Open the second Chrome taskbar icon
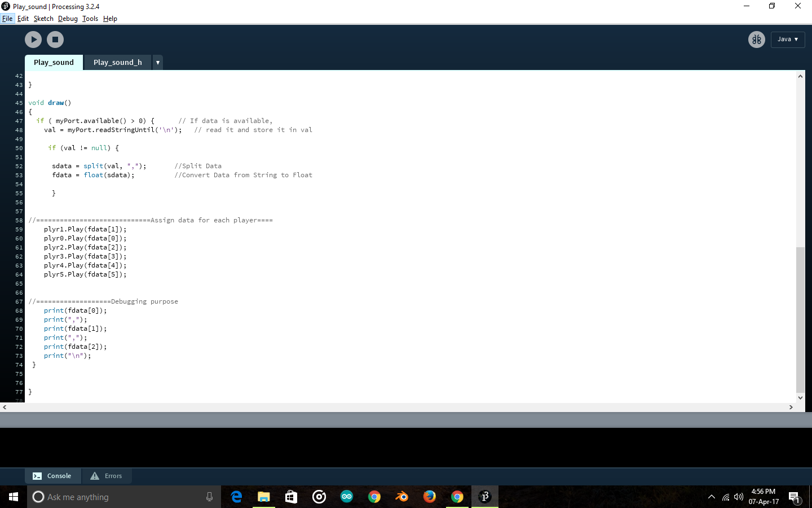The image size is (812, 508). tap(457, 497)
